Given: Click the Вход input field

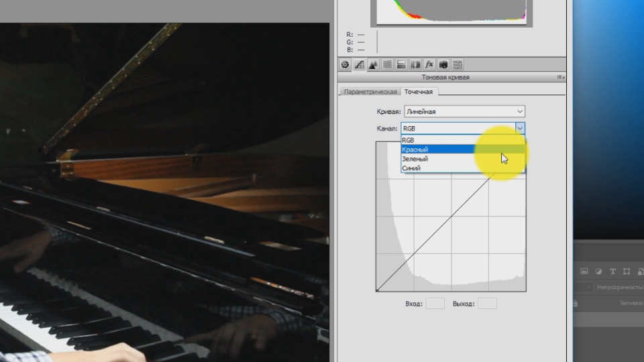Looking at the screenshot, I should 435,304.
